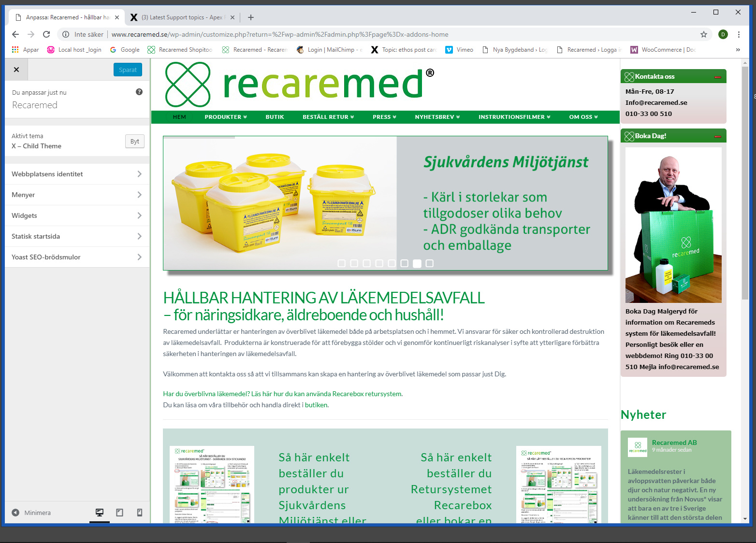Bookmark this page with the star icon
Image resolution: width=756 pixels, height=543 pixels.
point(704,34)
